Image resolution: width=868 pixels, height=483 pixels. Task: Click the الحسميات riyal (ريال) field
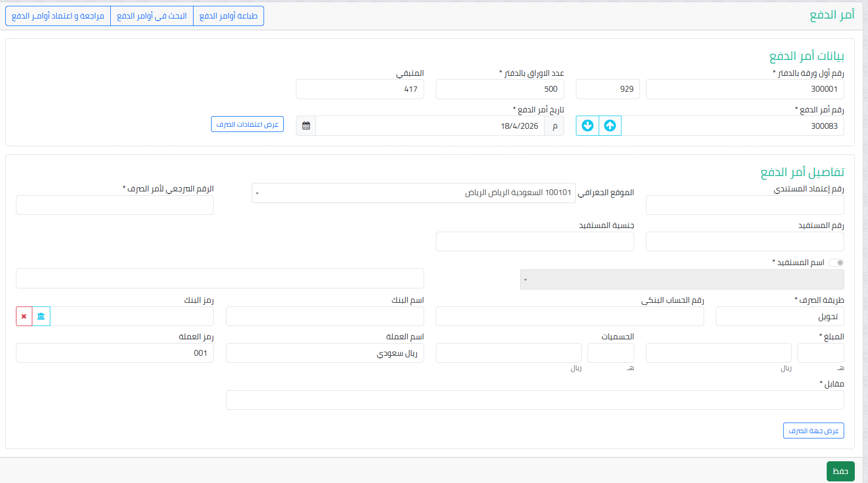coord(508,353)
